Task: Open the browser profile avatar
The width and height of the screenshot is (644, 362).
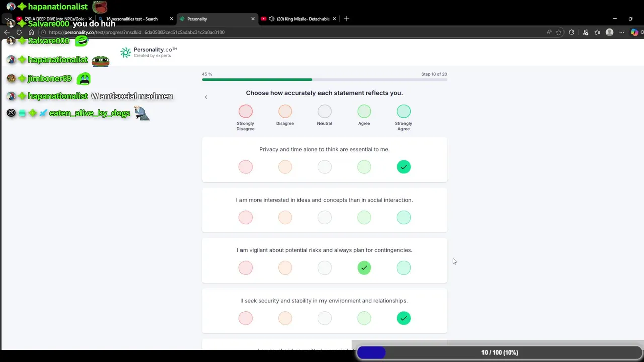Action: [x=609, y=32]
